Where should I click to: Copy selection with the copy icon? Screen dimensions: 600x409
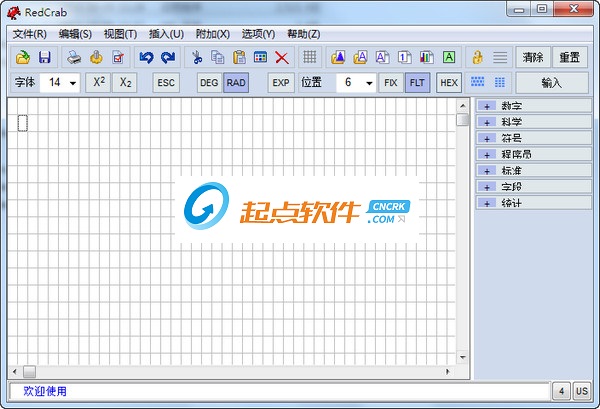click(218, 57)
